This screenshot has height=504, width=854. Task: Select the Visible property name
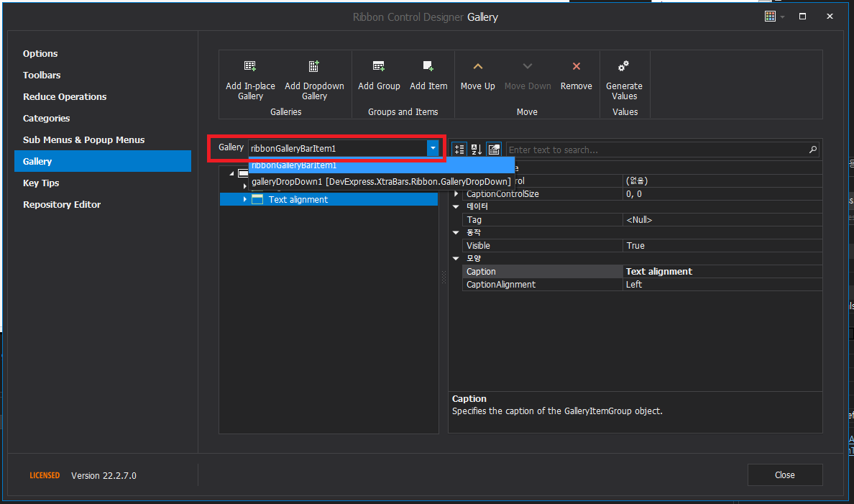[543, 246]
